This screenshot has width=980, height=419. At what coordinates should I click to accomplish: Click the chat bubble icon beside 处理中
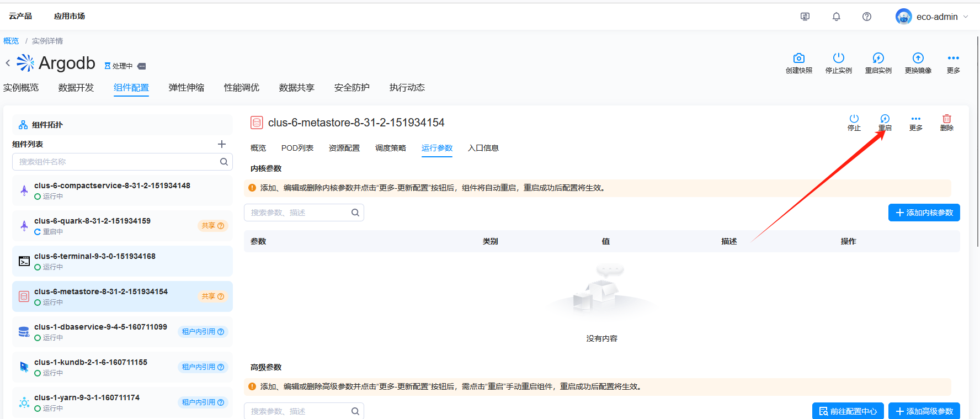[x=141, y=66]
